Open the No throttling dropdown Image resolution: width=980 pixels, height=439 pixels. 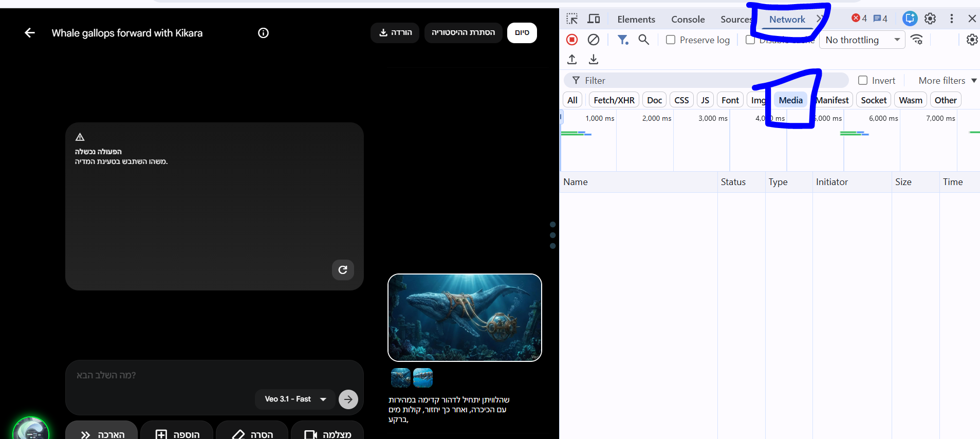click(x=862, y=40)
